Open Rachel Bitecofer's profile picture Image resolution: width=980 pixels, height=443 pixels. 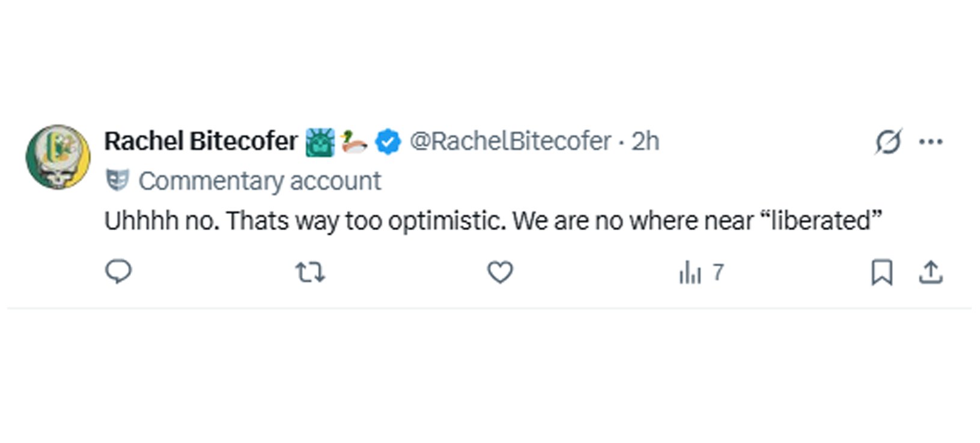[58, 156]
